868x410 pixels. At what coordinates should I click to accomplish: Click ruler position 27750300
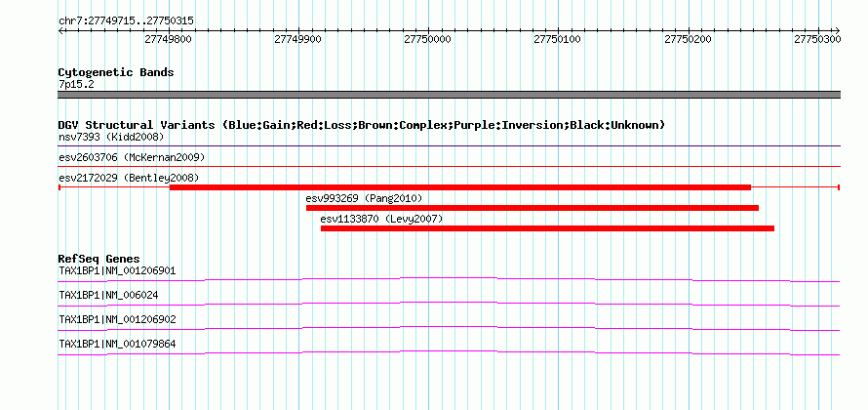tap(818, 39)
